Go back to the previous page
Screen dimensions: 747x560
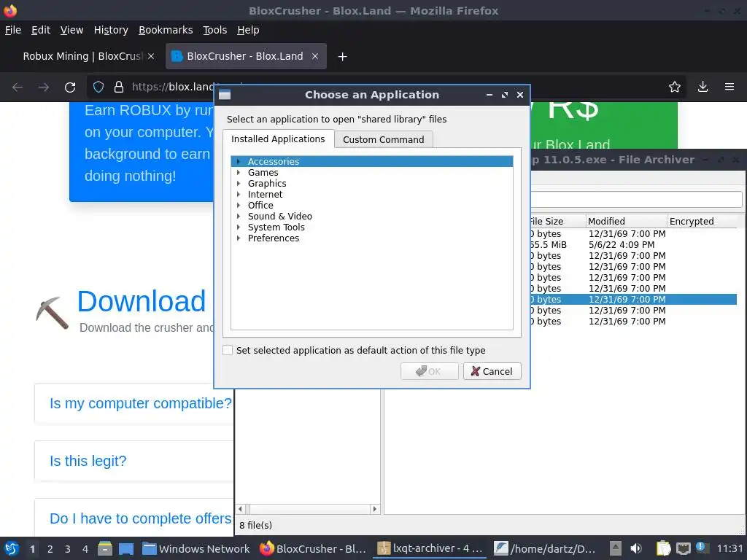coord(18,87)
